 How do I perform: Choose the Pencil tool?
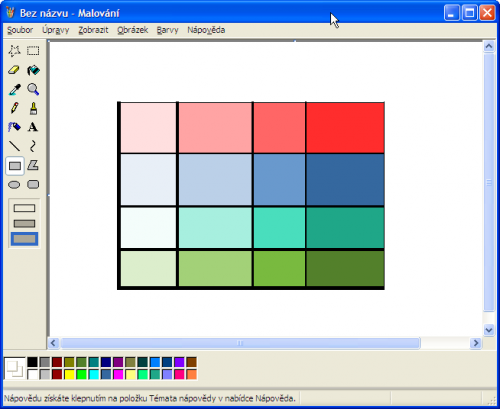point(14,108)
